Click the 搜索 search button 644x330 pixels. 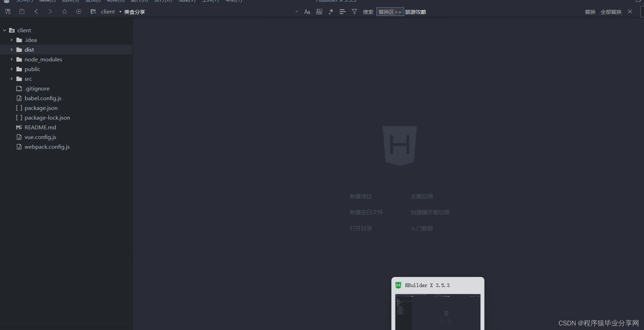click(368, 12)
